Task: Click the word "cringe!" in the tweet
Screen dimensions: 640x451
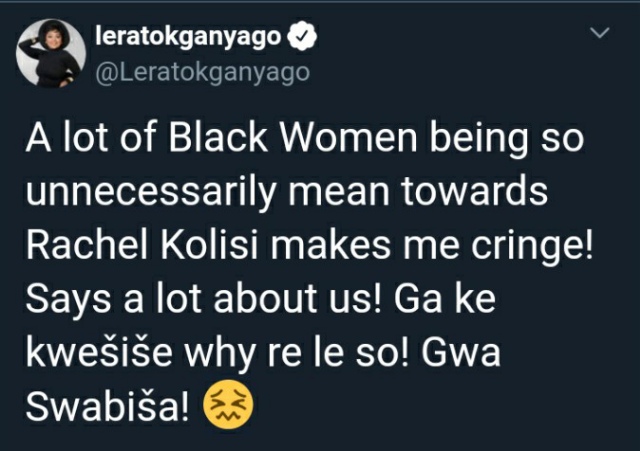Action: [x=532, y=247]
